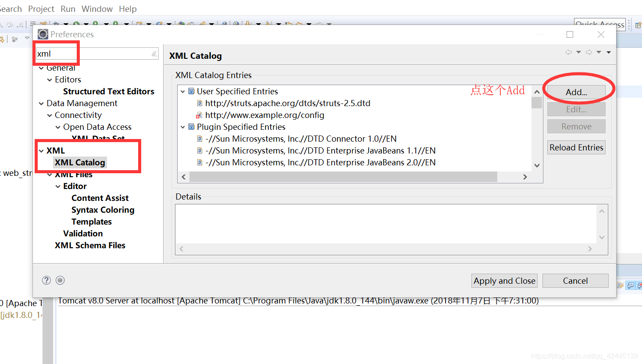The height and width of the screenshot is (364, 642).
Task: Click the catalog entries vertical scrollbar thumb
Action: pos(537,103)
